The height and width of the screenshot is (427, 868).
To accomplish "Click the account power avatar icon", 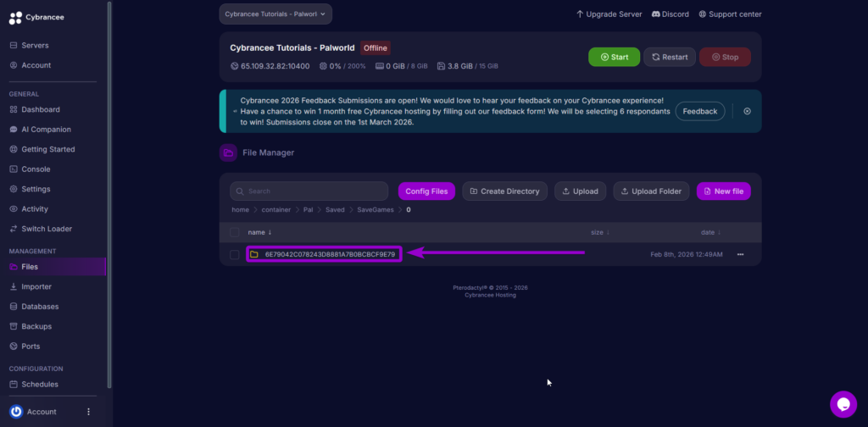I will (16, 412).
